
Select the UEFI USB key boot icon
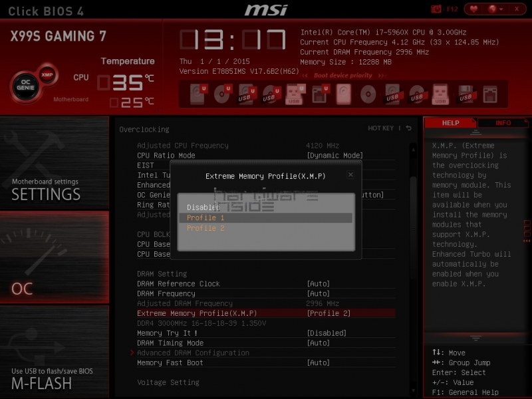click(x=295, y=94)
